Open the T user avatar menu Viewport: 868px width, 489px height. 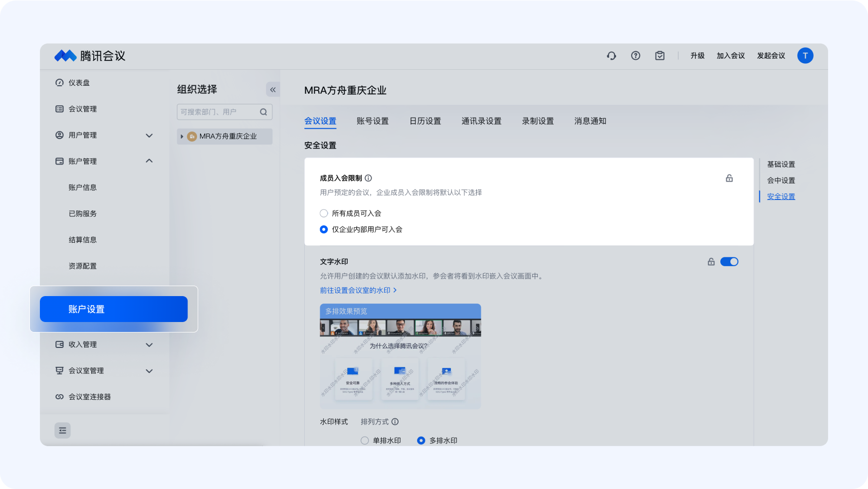click(x=805, y=56)
